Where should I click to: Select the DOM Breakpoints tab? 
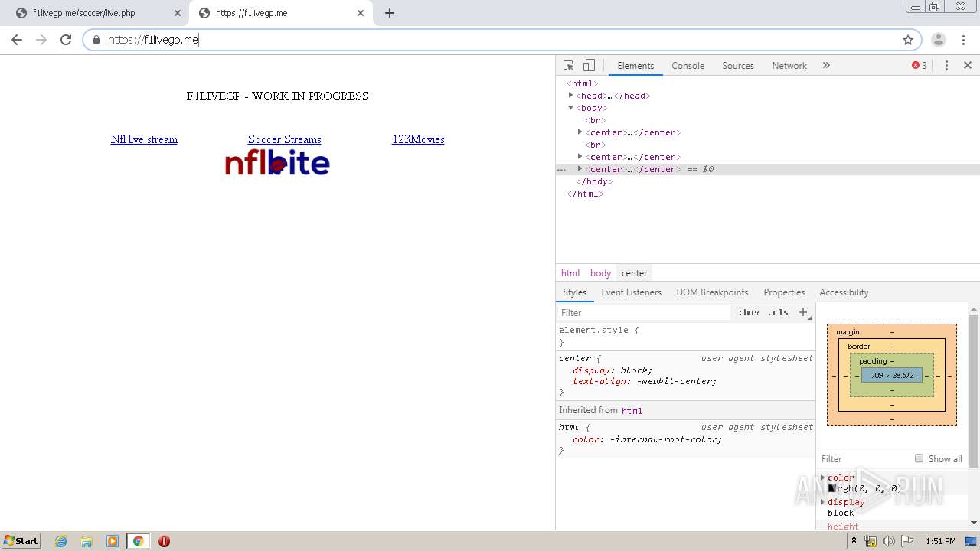click(712, 292)
